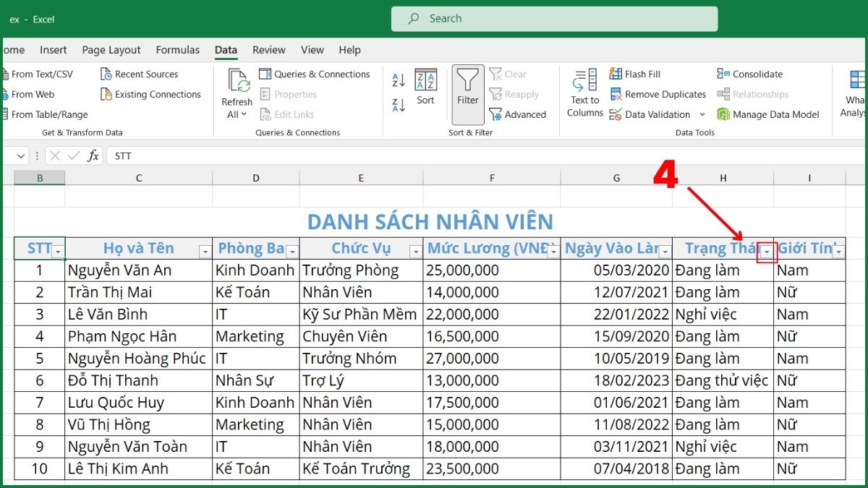Screen dimensions: 868x488
Task: Open the Queries & Connections pane
Action: coord(315,73)
